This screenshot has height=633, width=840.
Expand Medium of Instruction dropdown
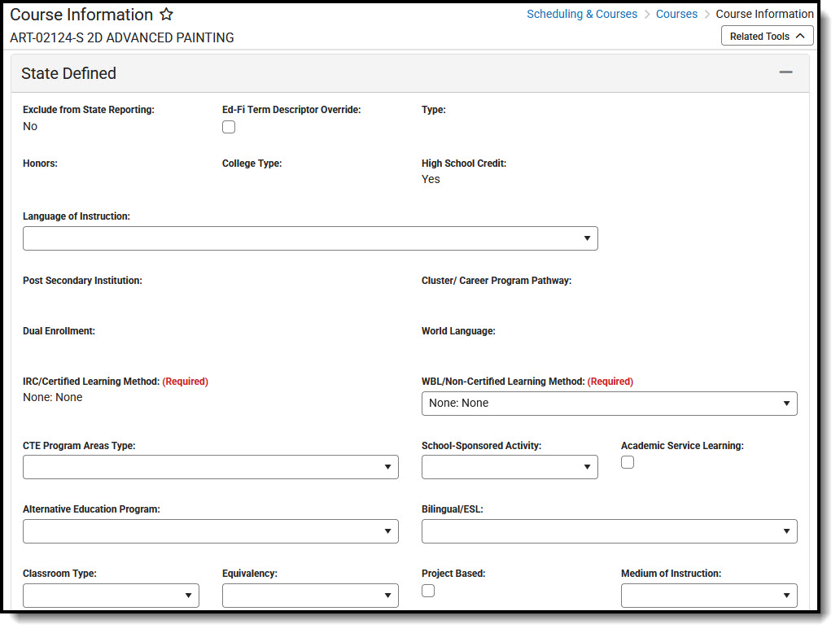(709, 596)
